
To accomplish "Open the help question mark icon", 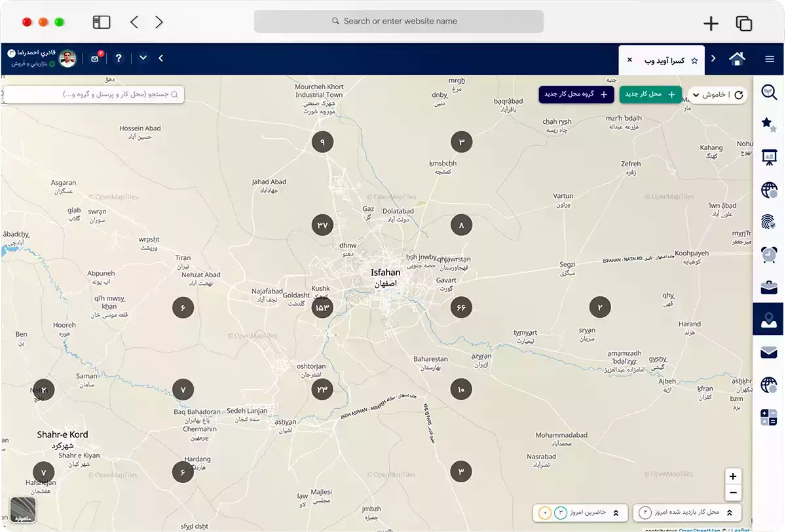I will pos(119,58).
